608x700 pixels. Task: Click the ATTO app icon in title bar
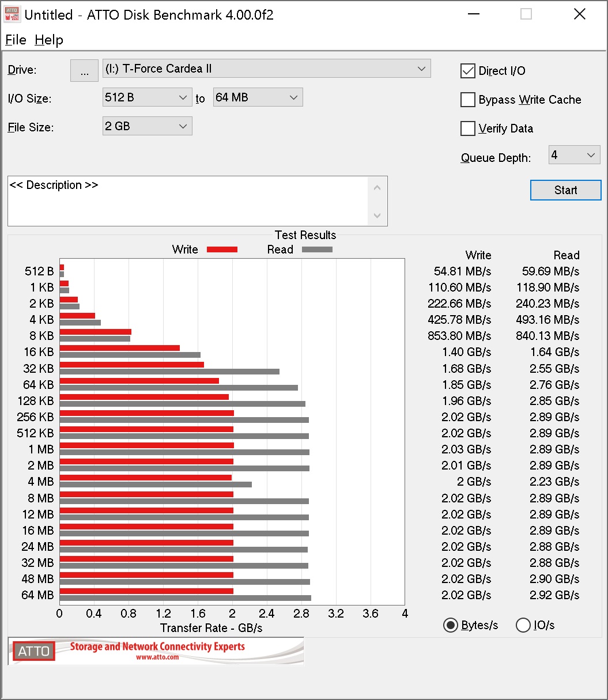(12, 14)
